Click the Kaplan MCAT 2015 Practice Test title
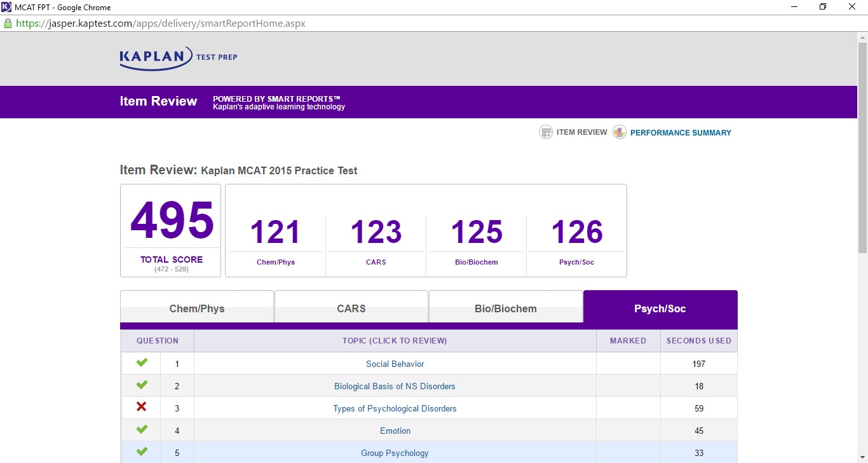Image resolution: width=868 pixels, height=463 pixels. pos(279,170)
